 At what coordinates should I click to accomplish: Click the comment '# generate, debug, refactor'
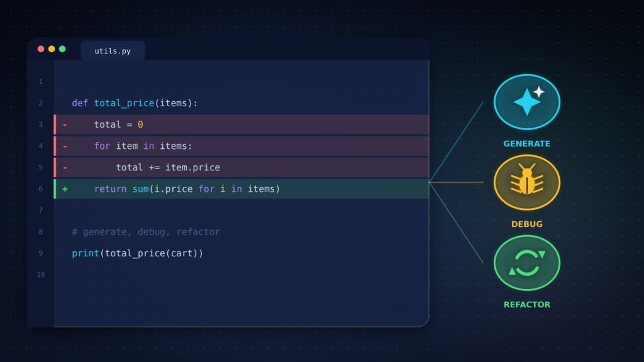point(146,232)
